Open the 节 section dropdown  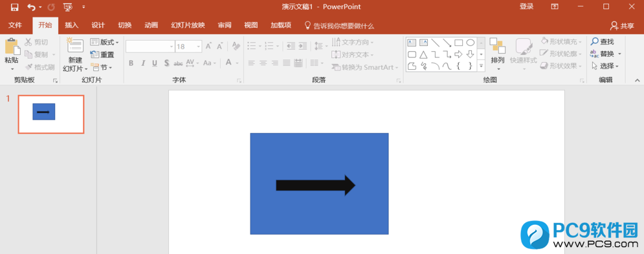(101, 67)
